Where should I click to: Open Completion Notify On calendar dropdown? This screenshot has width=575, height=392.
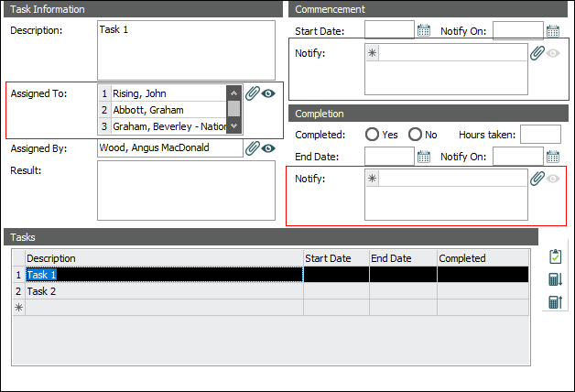tap(553, 157)
